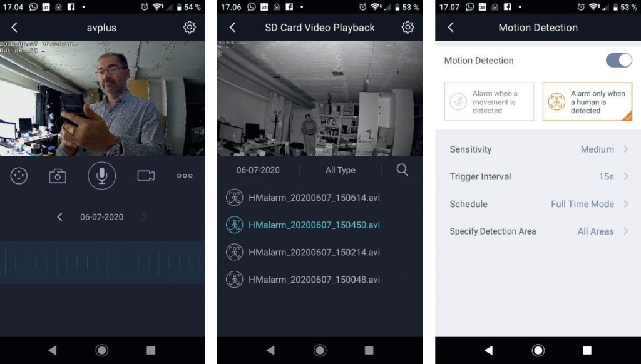
Task: Open settings gear on avplus screen
Action: 189,28
